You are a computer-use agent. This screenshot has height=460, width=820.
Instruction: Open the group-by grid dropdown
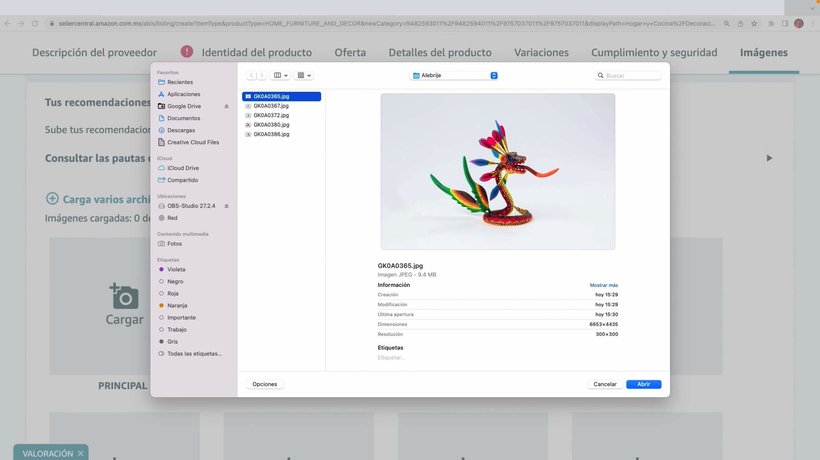[304, 75]
